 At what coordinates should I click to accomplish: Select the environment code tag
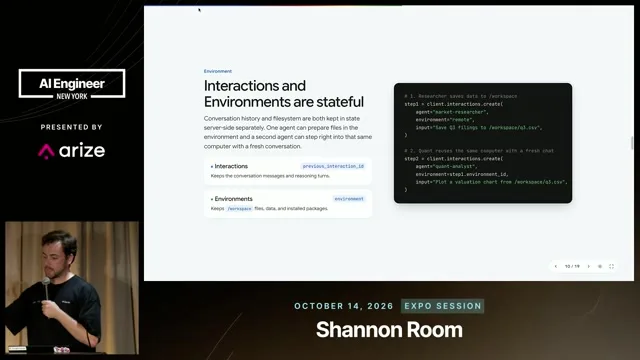point(349,199)
